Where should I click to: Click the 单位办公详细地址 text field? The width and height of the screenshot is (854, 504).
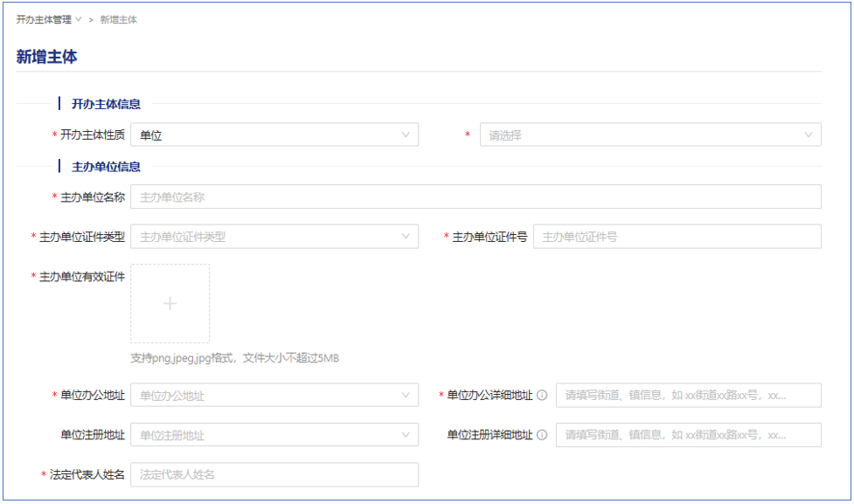pos(688,396)
